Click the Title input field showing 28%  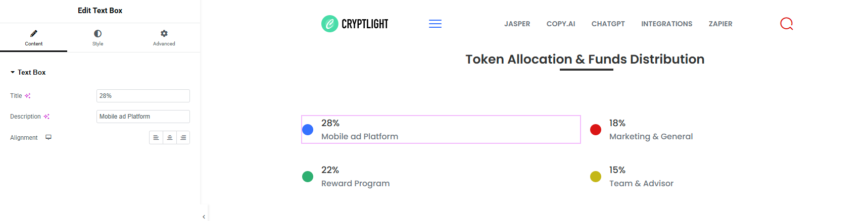[143, 96]
